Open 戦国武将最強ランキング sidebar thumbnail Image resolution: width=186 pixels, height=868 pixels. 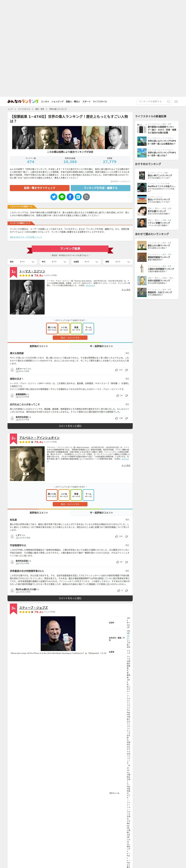142,257
